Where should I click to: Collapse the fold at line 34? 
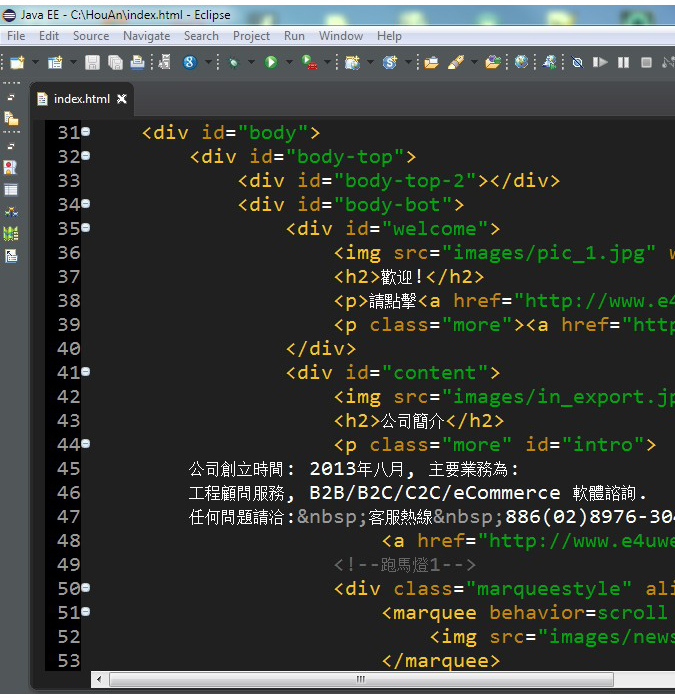coord(86,204)
